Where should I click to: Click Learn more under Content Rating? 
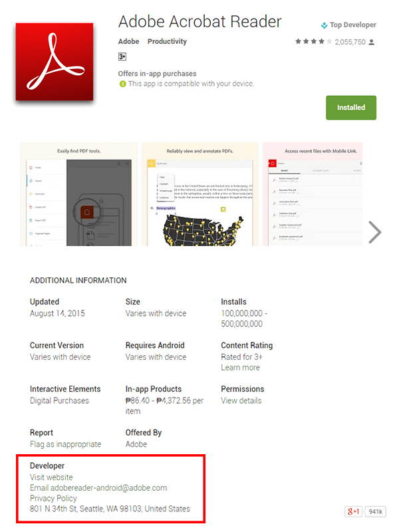[x=240, y=368]
